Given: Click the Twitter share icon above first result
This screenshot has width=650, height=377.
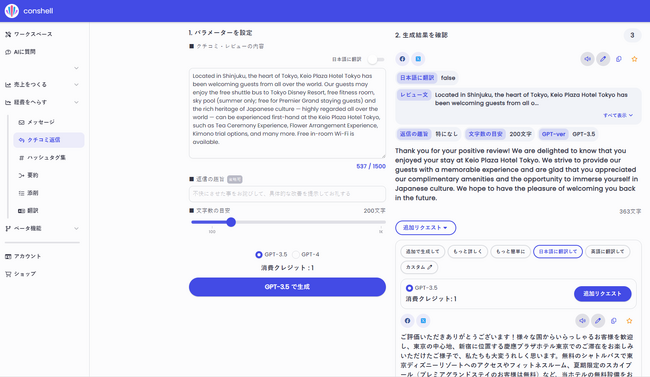Looking at the screenshot, I should coord(418,59).
